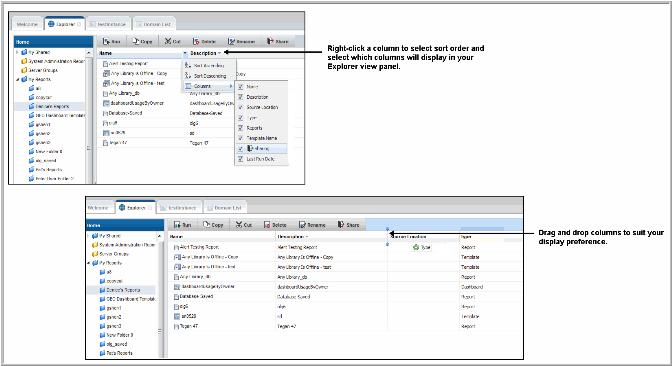Click tree scrollbar up arrow, lower screenshot

point(160,236)
